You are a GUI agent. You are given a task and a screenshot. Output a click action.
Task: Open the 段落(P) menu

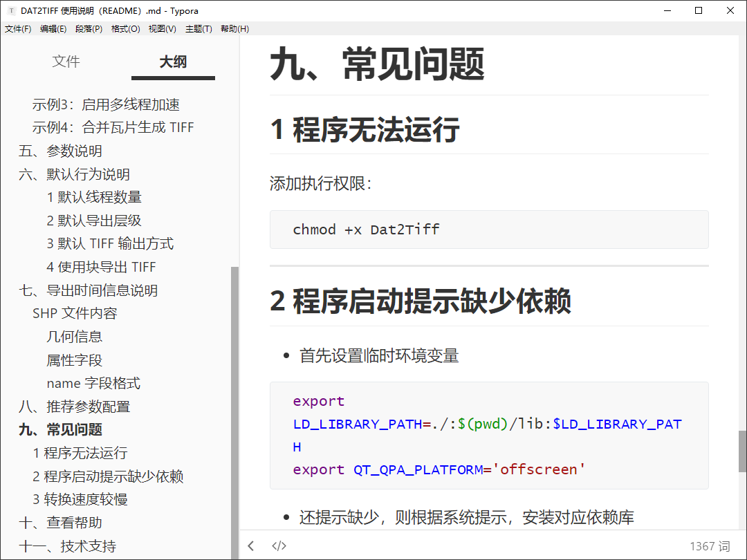point(89,29)
